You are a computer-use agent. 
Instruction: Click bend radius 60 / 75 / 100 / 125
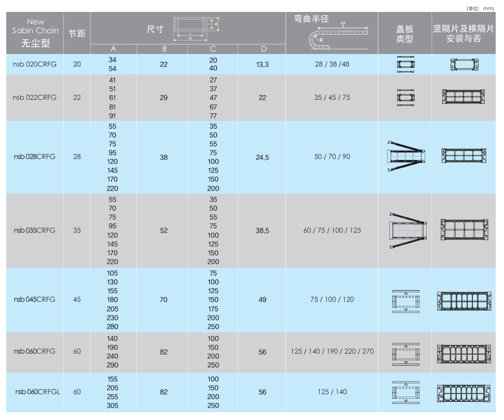[332, 231]
